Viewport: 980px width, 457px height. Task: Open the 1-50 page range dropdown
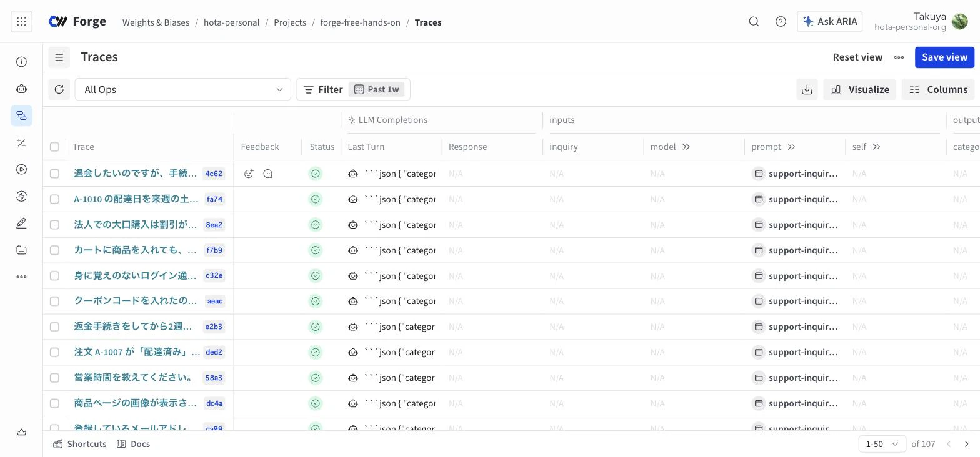(x=882, y=444)
